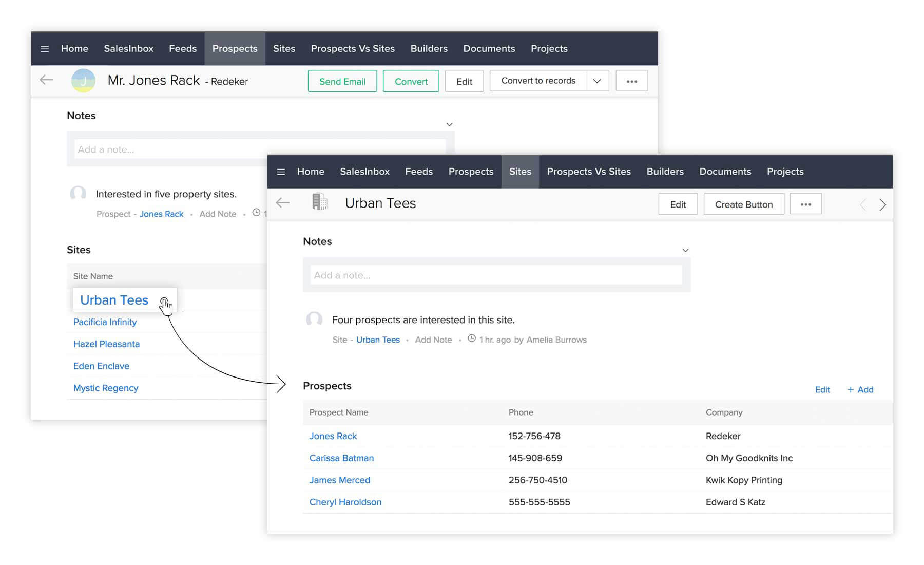Click Edit link in Prospects related list

(x=822, y=389)
